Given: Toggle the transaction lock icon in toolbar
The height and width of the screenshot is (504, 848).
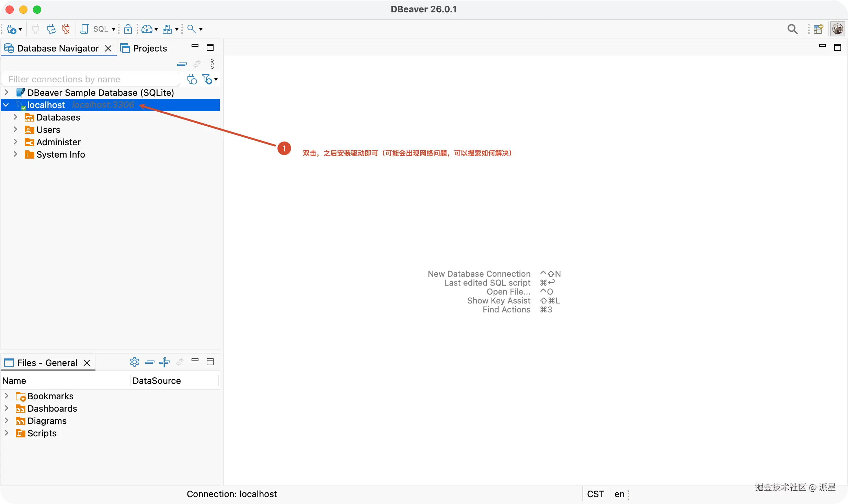Looking at the screenshot, I should tap(128, 29).
